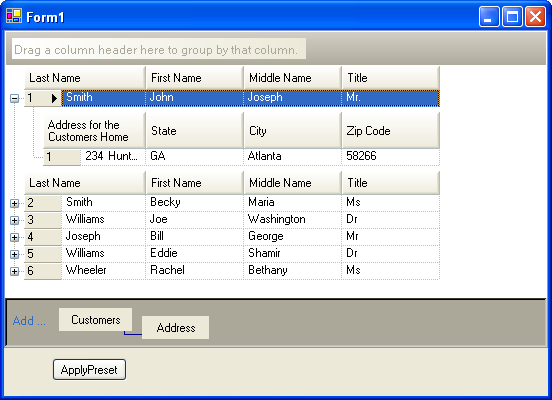Click the row selector numbered 2

[x=43, y=203]
